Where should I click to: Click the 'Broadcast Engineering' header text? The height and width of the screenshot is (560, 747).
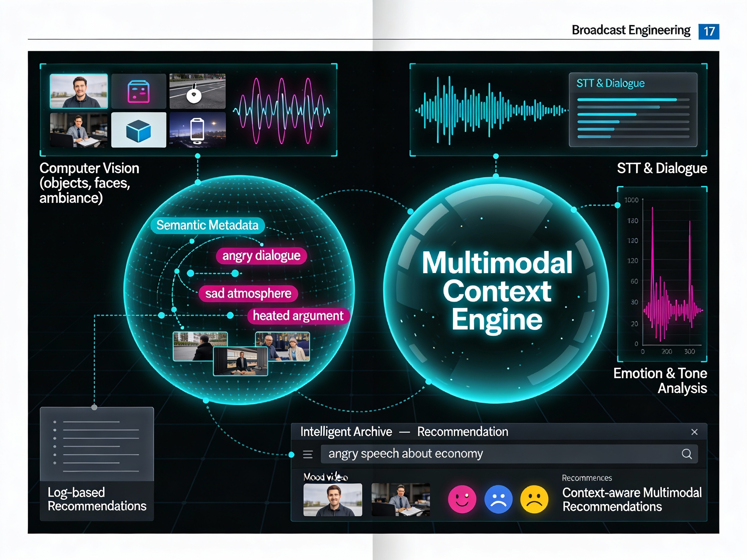tap(631, 30)
